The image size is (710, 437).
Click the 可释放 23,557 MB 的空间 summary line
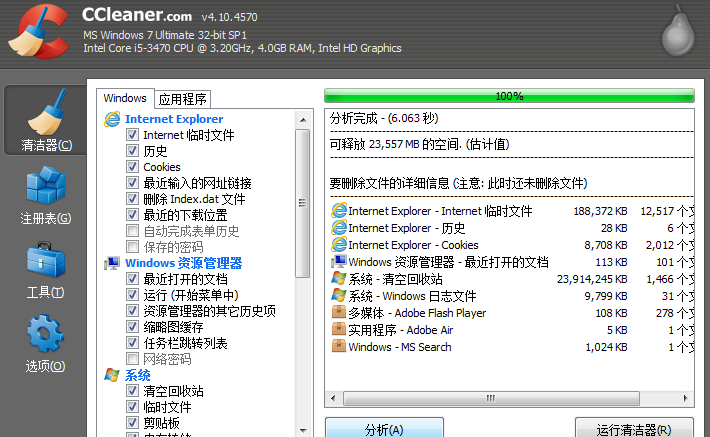[419, 144]
